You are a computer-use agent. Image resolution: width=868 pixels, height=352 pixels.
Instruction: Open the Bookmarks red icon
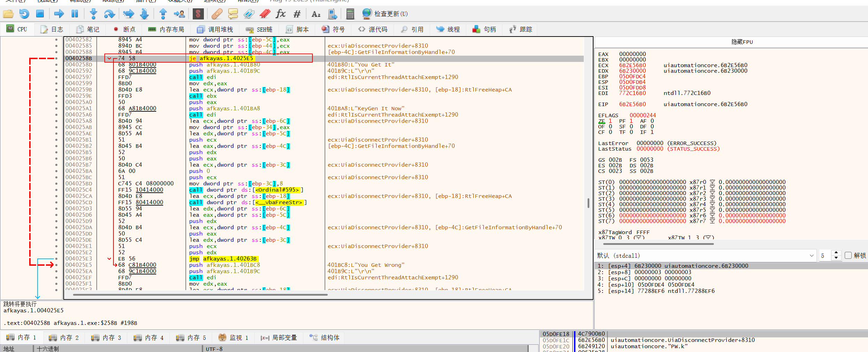click(x=265, y=14)
